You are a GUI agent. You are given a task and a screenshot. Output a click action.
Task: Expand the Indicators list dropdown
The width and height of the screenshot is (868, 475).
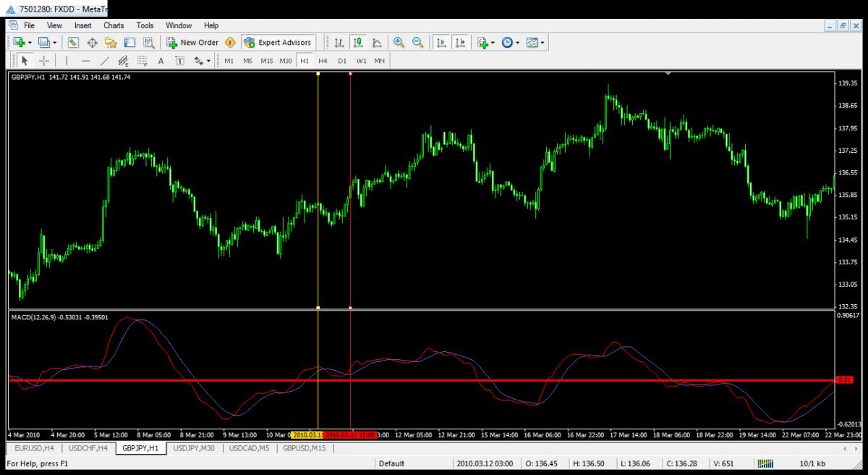[486, 43]
